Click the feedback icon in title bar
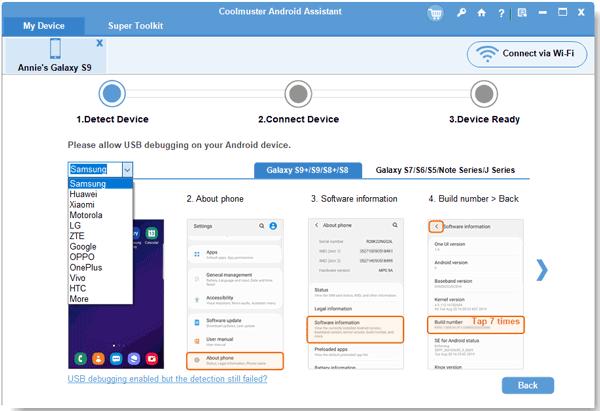Viewport: 600px width, 411px height. [x=522, y=13]
